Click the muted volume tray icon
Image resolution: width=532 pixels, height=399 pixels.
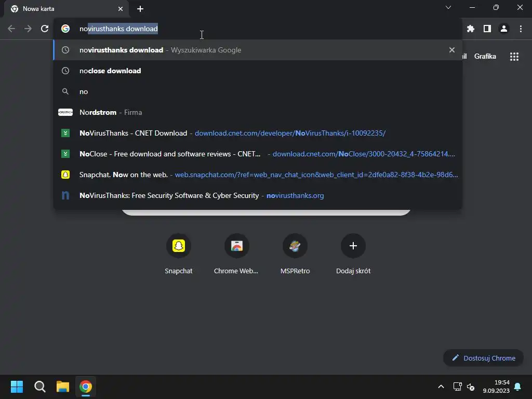(x=471, y=387)
